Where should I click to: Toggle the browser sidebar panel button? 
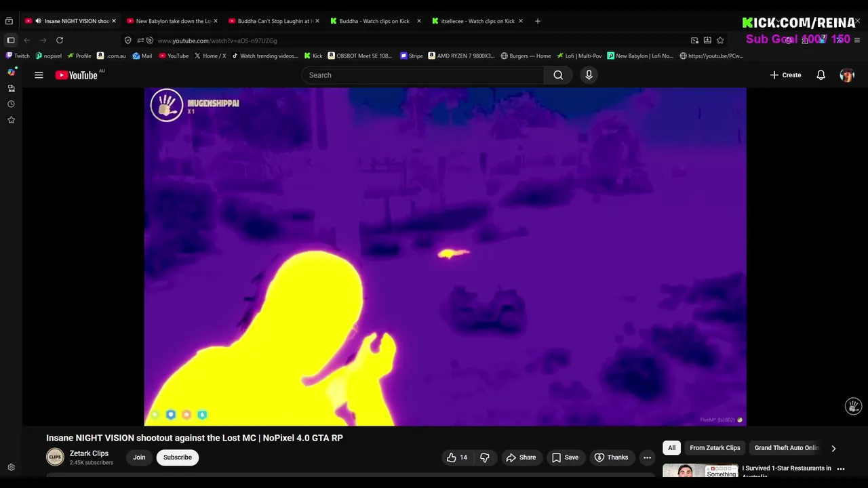coord(11,41)
